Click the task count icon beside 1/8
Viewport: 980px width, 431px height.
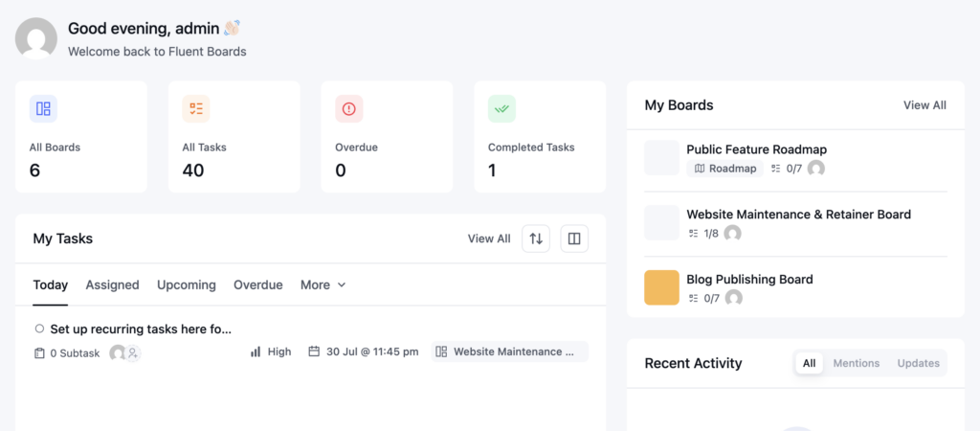tap(693, 234)
